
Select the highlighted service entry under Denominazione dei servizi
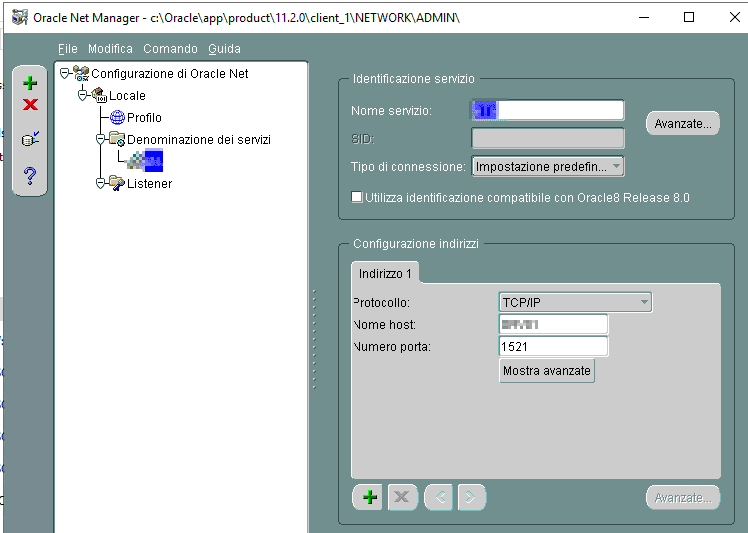pos(145,161)
